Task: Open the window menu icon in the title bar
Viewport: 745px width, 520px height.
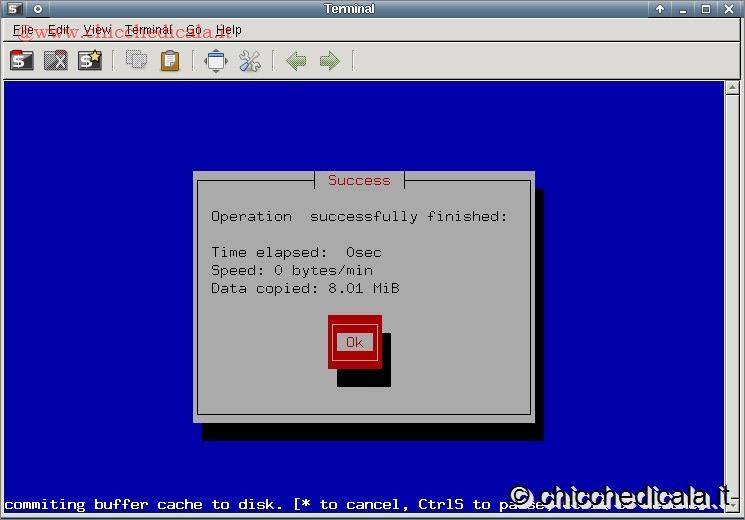Action: (13, 9)
